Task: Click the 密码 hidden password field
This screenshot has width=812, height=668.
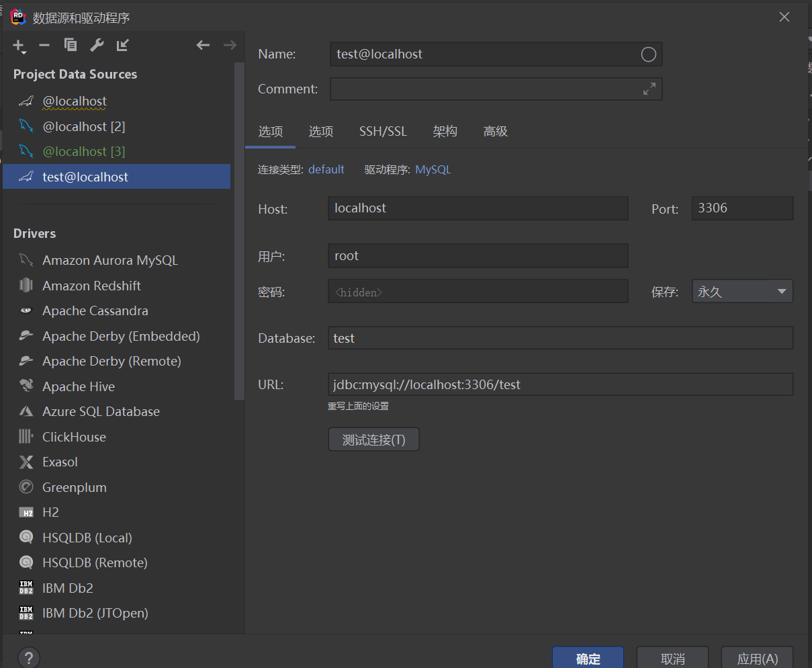Action: coord(478,292)
